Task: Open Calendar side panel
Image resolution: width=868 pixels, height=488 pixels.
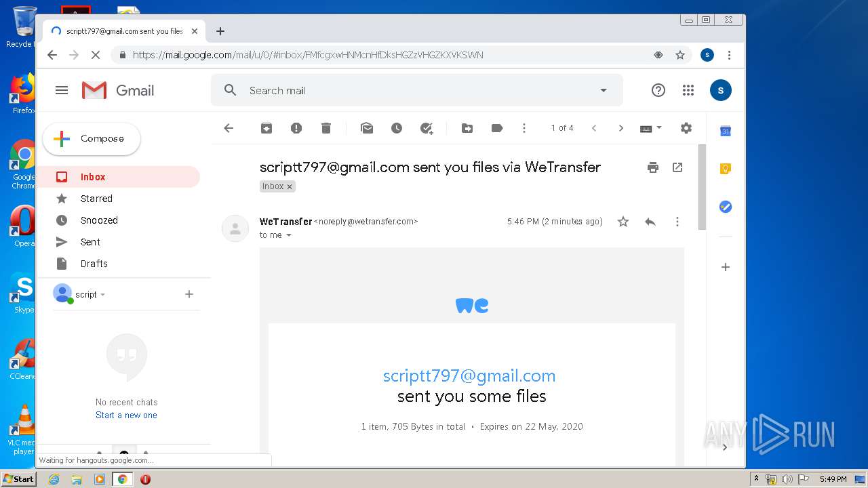Action: (x=726, y=131)
